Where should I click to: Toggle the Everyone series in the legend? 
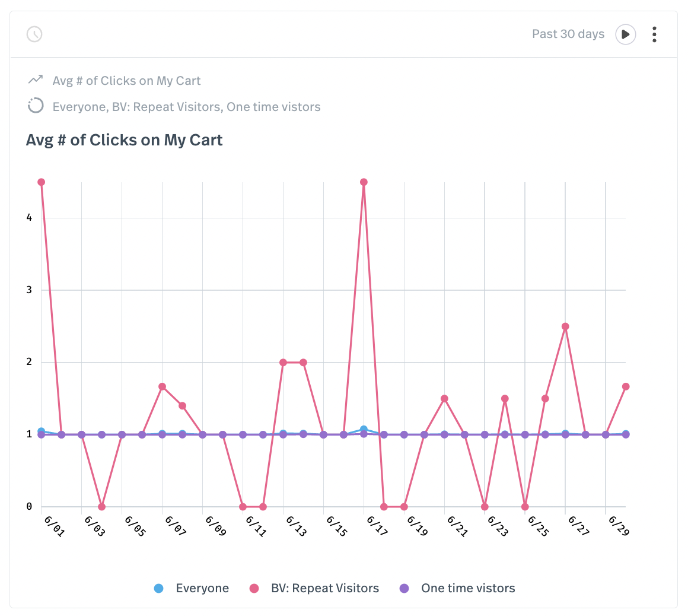[x=202, y=588]
